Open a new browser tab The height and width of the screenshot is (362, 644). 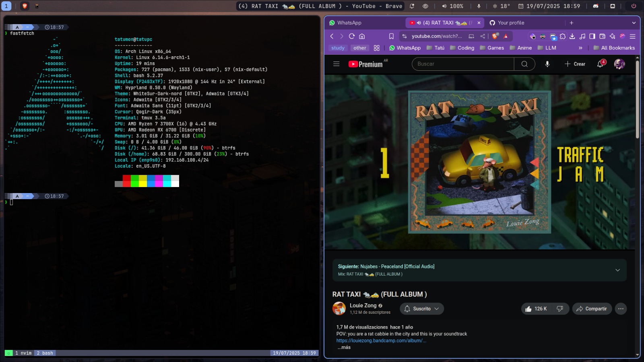[x=572, y=23]
